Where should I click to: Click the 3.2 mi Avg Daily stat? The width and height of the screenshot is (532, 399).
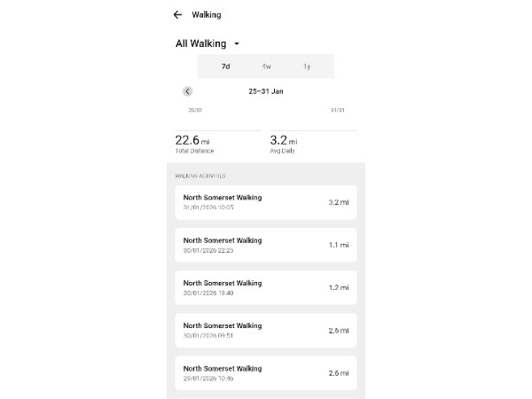(x=286, y=141)
